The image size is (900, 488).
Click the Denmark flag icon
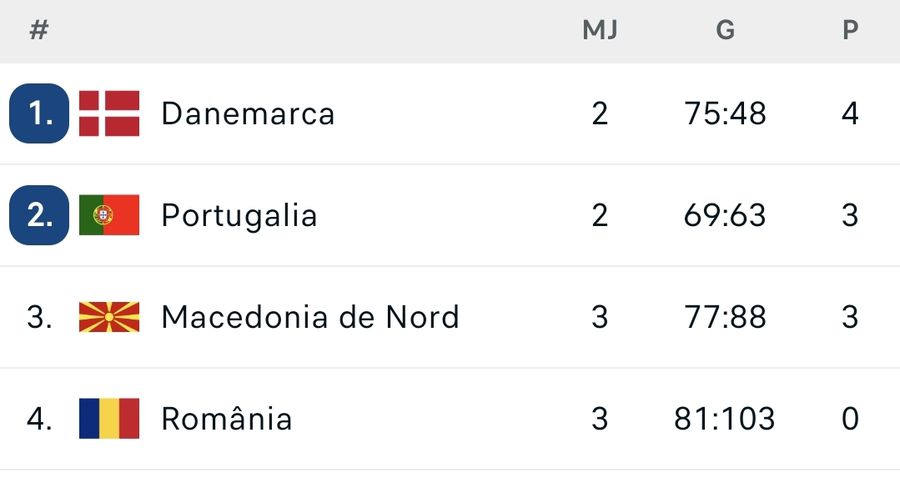[109, 113]
